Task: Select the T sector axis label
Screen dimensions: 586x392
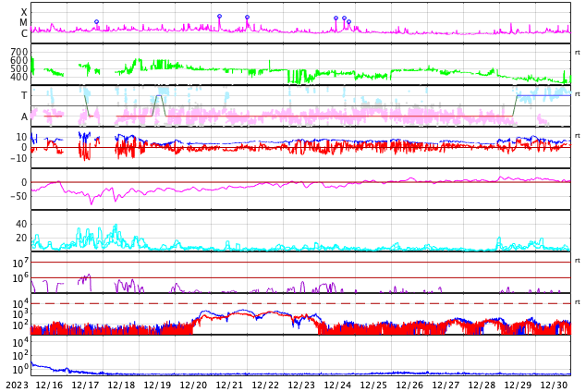Action: (x=24, y=95)
